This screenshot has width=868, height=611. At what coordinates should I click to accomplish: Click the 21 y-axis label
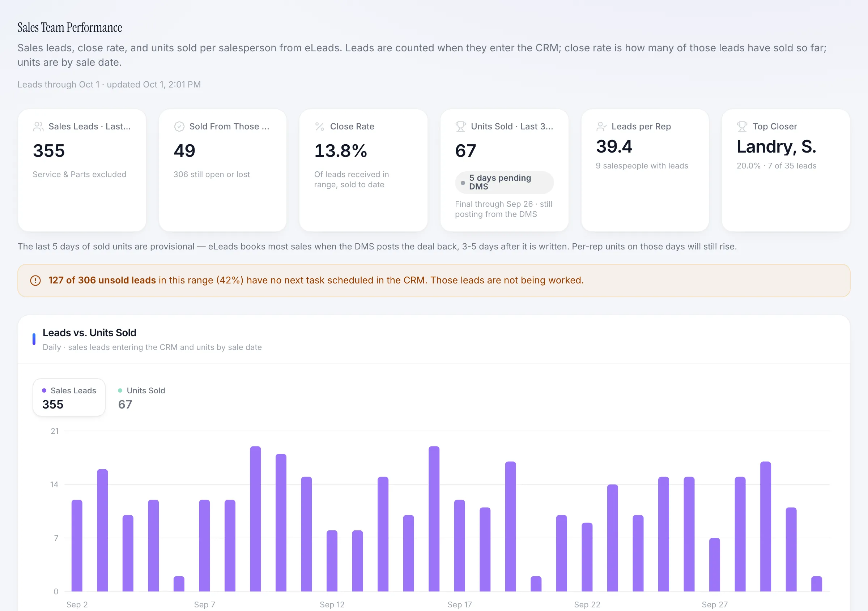tap(55, 431)
